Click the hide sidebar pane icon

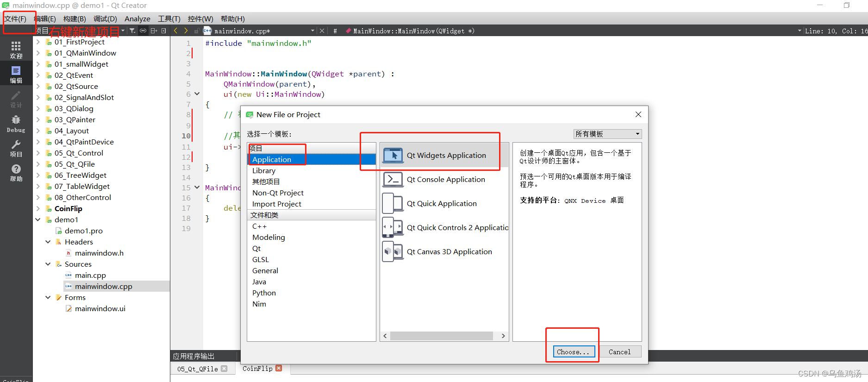tap(164, 31)
